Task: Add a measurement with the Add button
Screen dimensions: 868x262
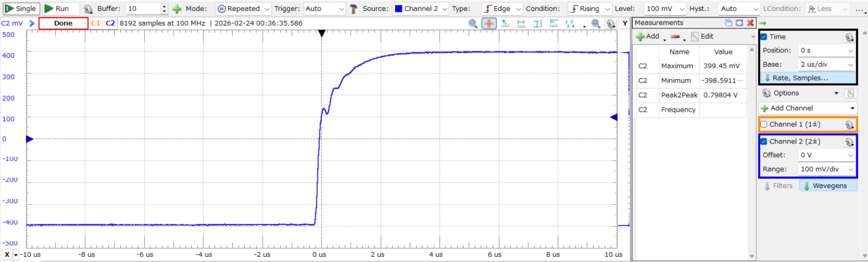Action: coord(648,36)
